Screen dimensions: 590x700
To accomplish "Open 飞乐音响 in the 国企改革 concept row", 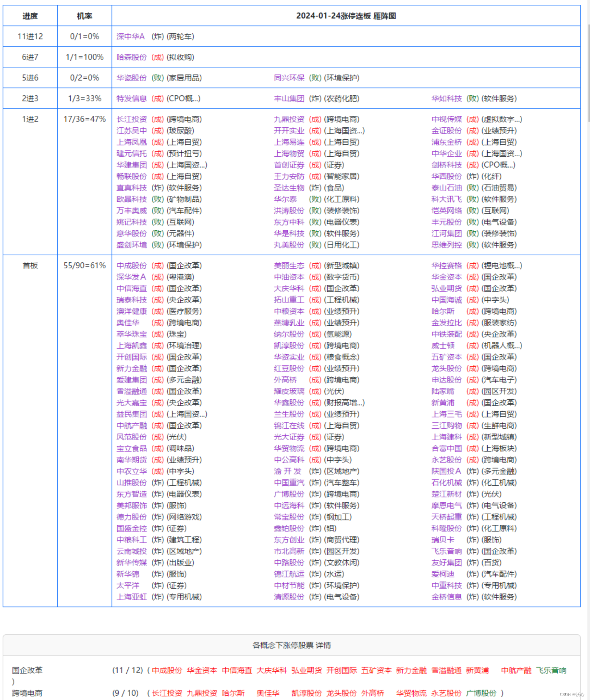I will click(x=551, y=670).
